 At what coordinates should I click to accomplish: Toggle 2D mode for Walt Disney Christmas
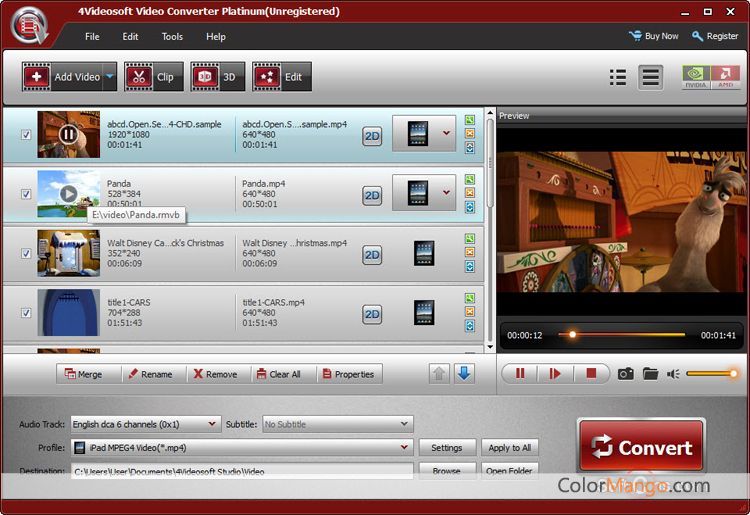pos(372,255)
